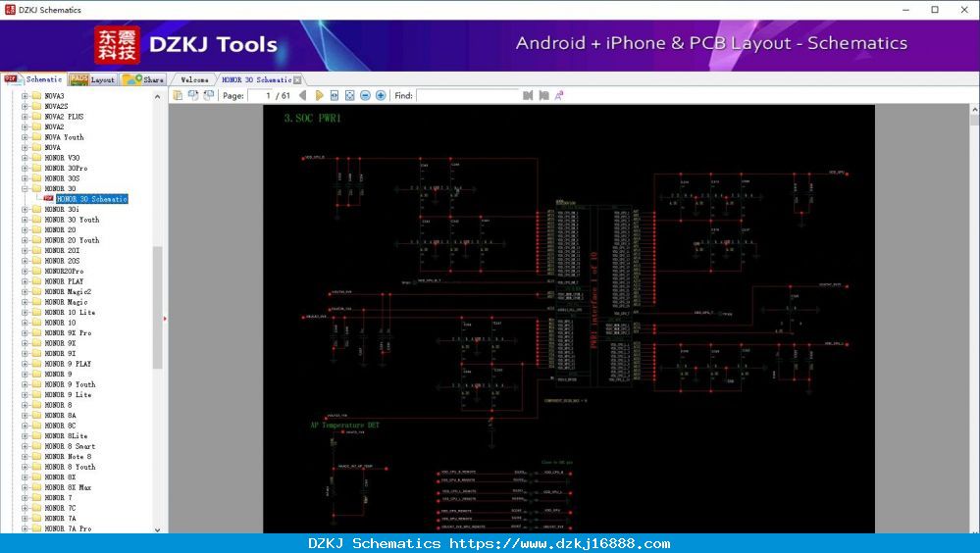Click the rotate-right page toolbar icon
Screen dimensions: 980x553
[209, 95]
